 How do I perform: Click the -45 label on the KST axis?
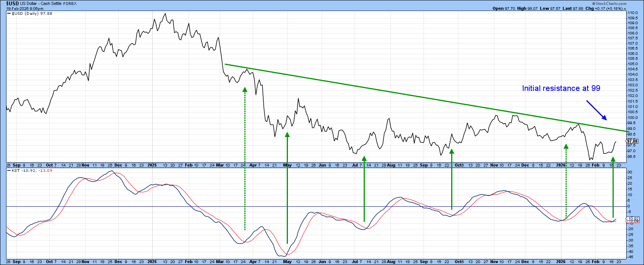pos(630,257)
